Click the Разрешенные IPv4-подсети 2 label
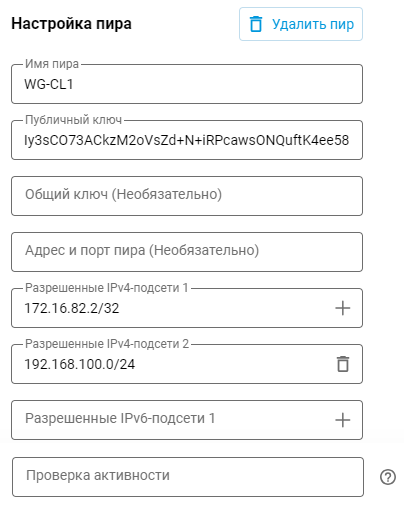 pos(107,343)
